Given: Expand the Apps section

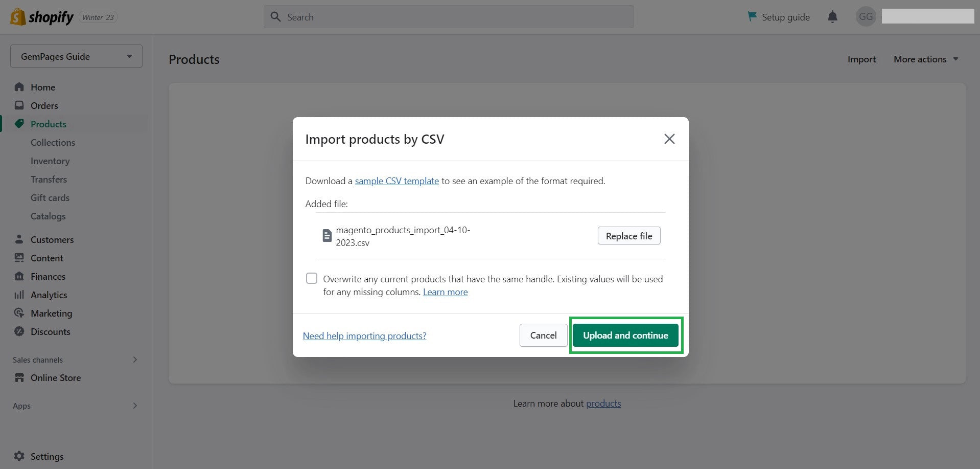Looking at the screenshot, I should coord(135,406).
